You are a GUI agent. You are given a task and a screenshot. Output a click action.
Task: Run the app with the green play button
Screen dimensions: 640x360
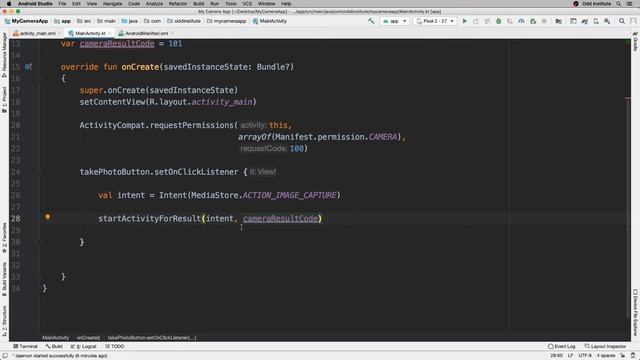[x=464, y=21]
